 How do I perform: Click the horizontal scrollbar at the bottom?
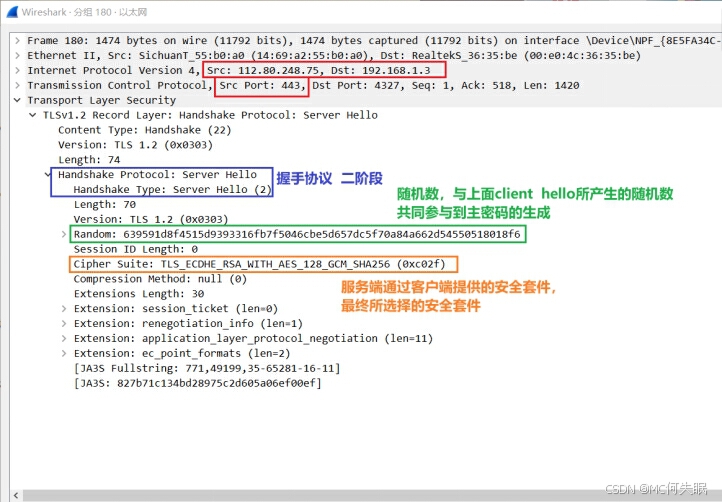(300, 494)
